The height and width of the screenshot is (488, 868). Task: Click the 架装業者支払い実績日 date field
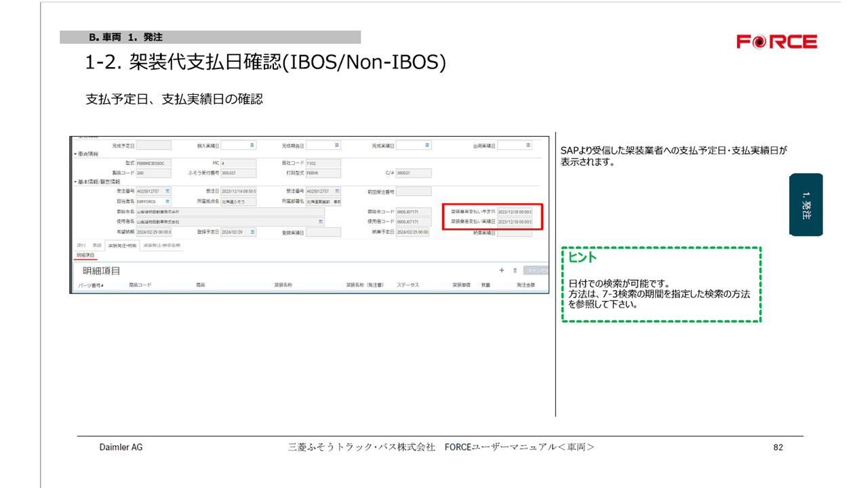(x=515, y=222)
